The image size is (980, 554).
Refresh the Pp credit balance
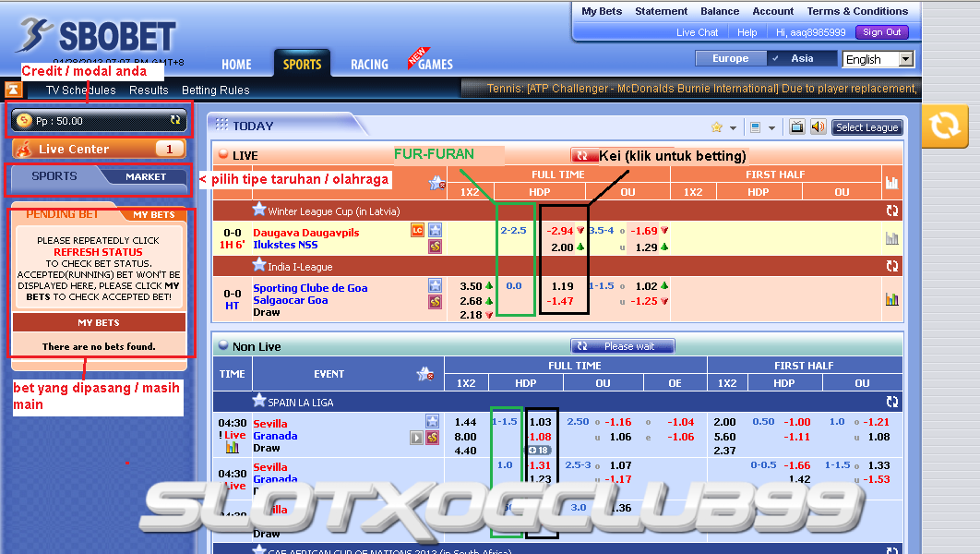[175, 120]
